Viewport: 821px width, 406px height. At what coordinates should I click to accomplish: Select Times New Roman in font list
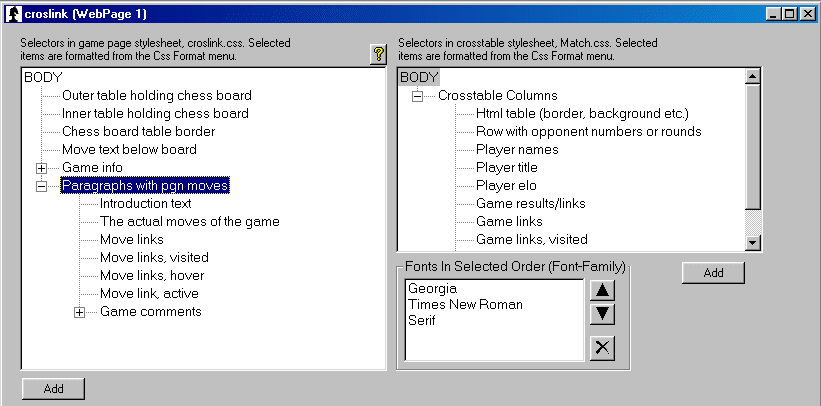coord(465,304)
